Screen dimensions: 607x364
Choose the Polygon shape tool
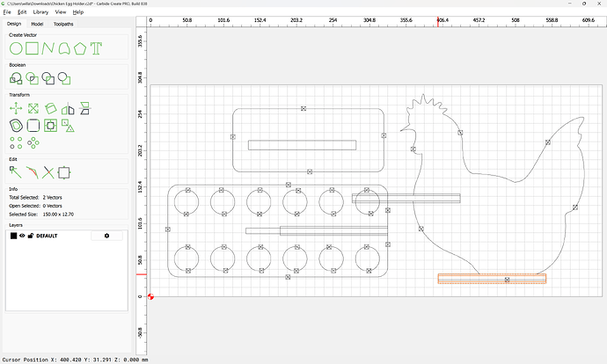[79, 48]
